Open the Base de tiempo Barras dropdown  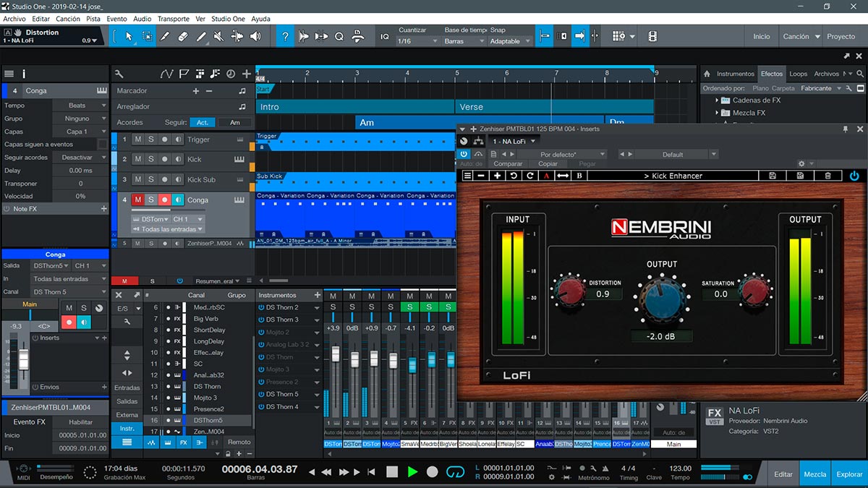click(464, 41)
